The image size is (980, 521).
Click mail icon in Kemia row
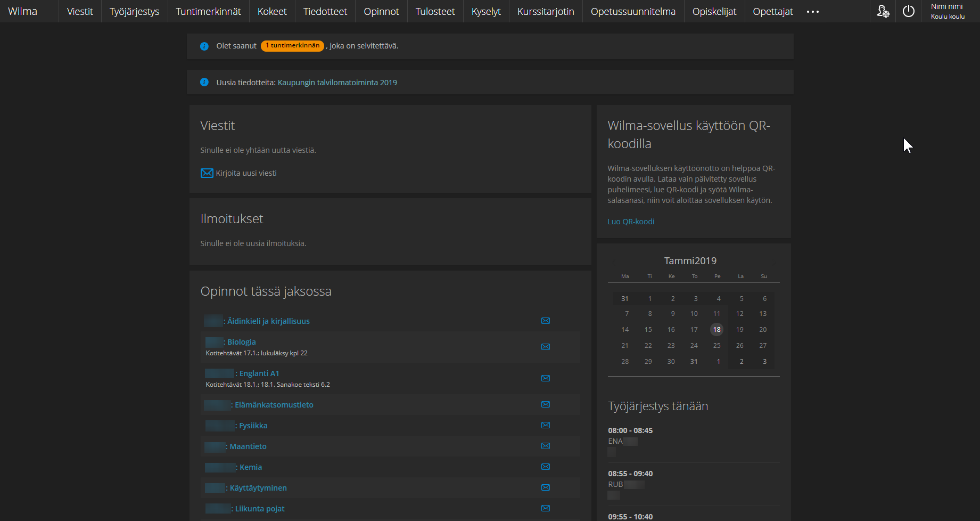[x=546, y=467]
